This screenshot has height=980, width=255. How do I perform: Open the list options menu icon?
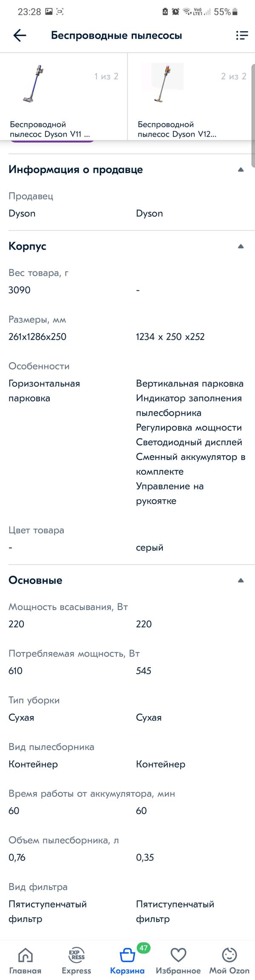coord(242,36)
